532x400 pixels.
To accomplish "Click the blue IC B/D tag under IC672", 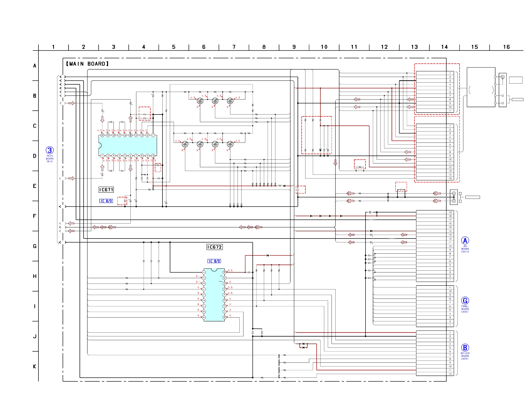I will coord(214,261).
